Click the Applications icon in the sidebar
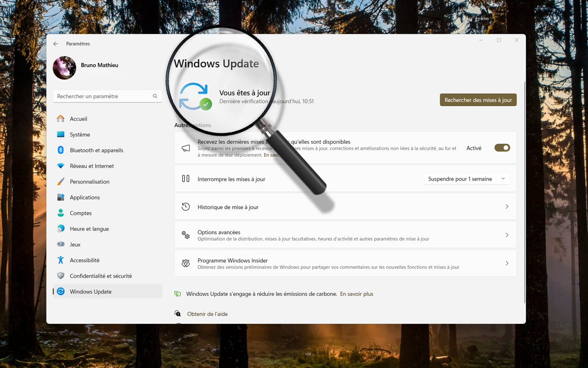This screenshot has height=368, width=588. pyautogui.click(x=60, y=197)
